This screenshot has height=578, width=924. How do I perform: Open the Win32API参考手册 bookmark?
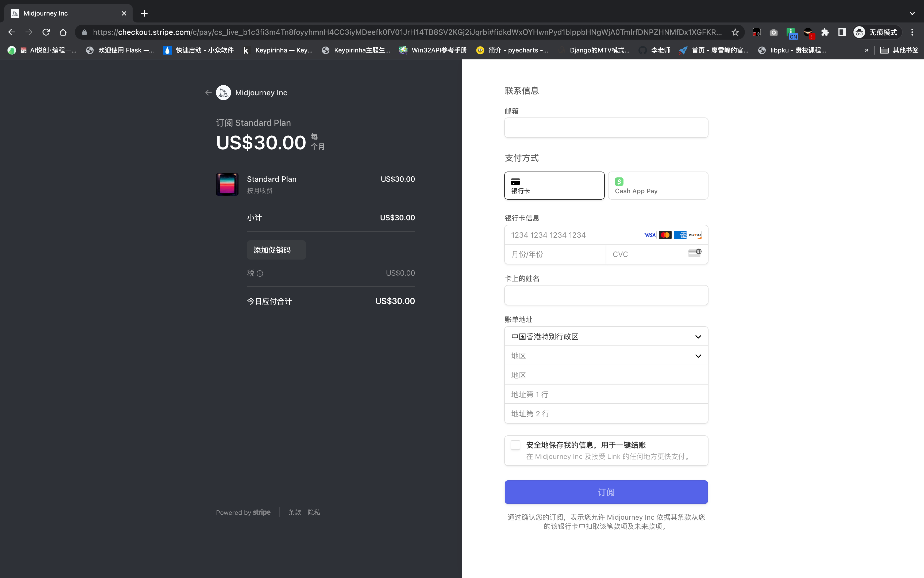click(433, 50)
